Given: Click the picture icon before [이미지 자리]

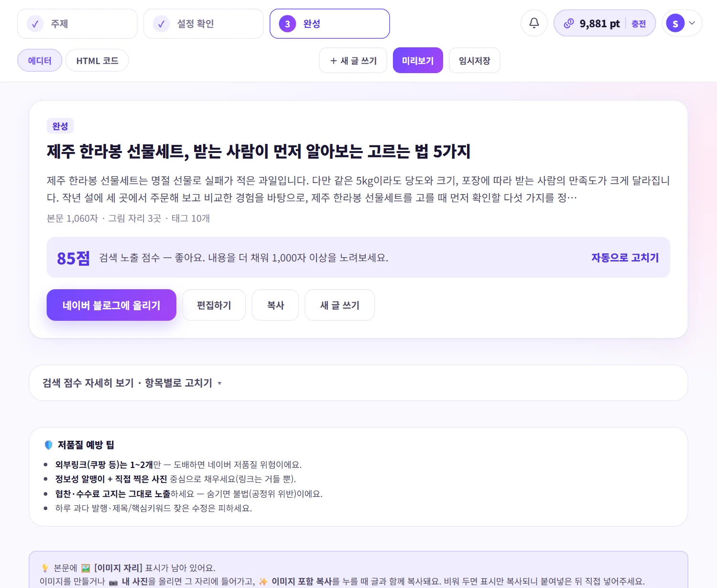Looking at the screenshot, I should pyautogui.click(x=86, y=568).
